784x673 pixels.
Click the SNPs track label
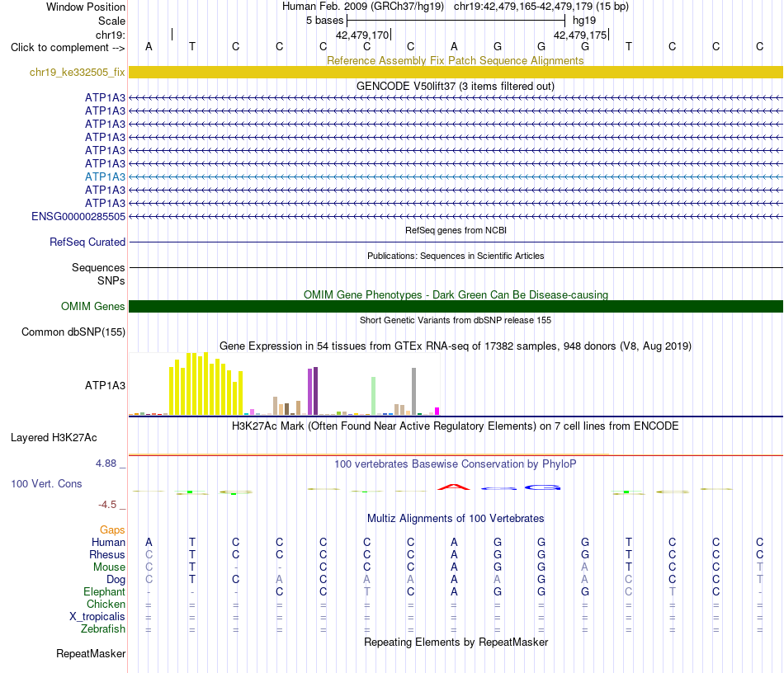[111, 280]
